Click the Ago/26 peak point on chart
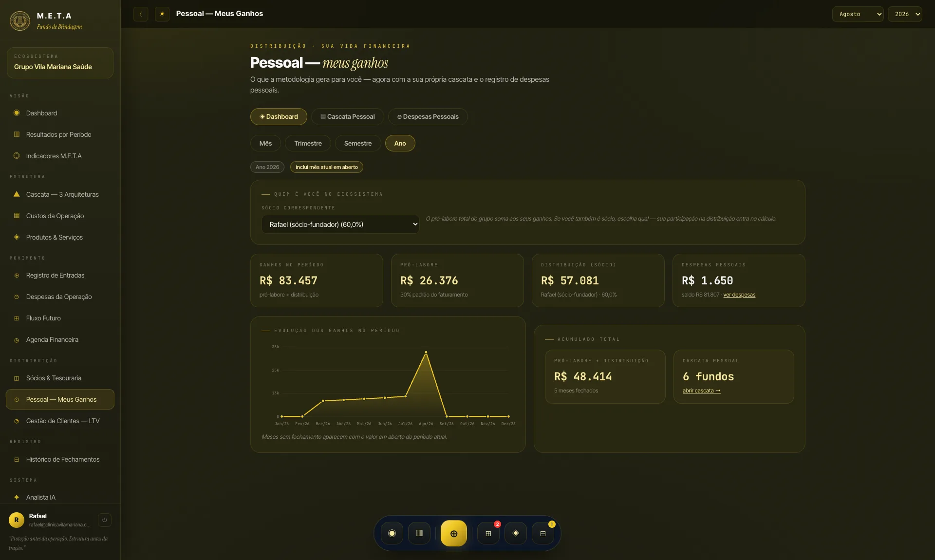Image resolution: width=935 pixels, height=560 pixels. (426, 352)
